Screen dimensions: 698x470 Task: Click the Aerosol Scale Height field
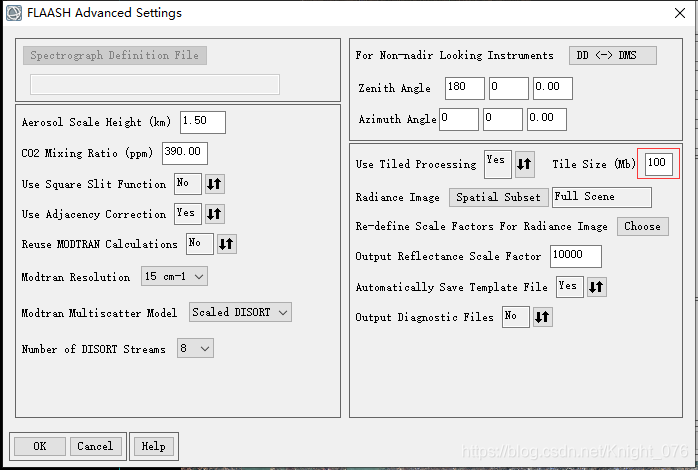pyautogui.click(x=203, y=122)
